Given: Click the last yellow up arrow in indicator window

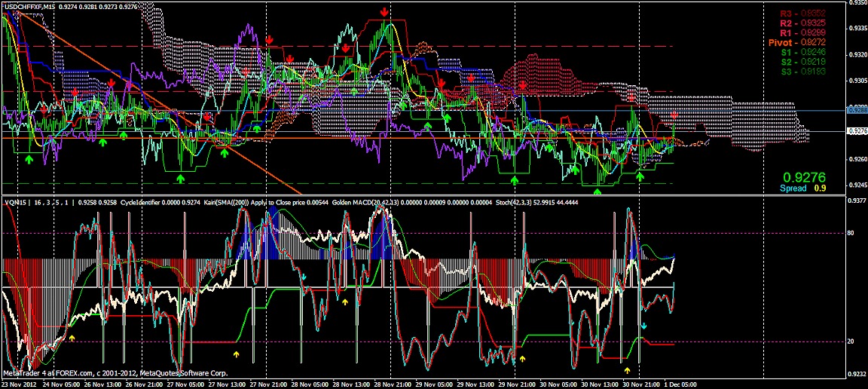Looking at the screenshot, I should tap(627, 369).
